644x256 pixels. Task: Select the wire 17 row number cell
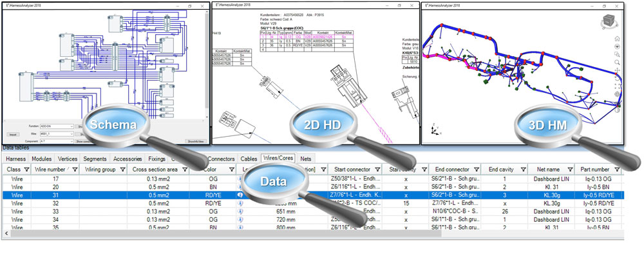55,179
